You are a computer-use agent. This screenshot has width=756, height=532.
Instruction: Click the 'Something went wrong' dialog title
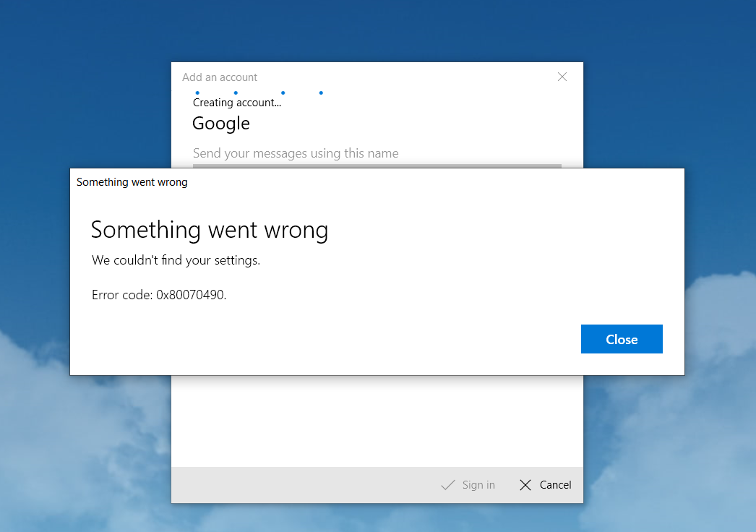pos(132,182)
